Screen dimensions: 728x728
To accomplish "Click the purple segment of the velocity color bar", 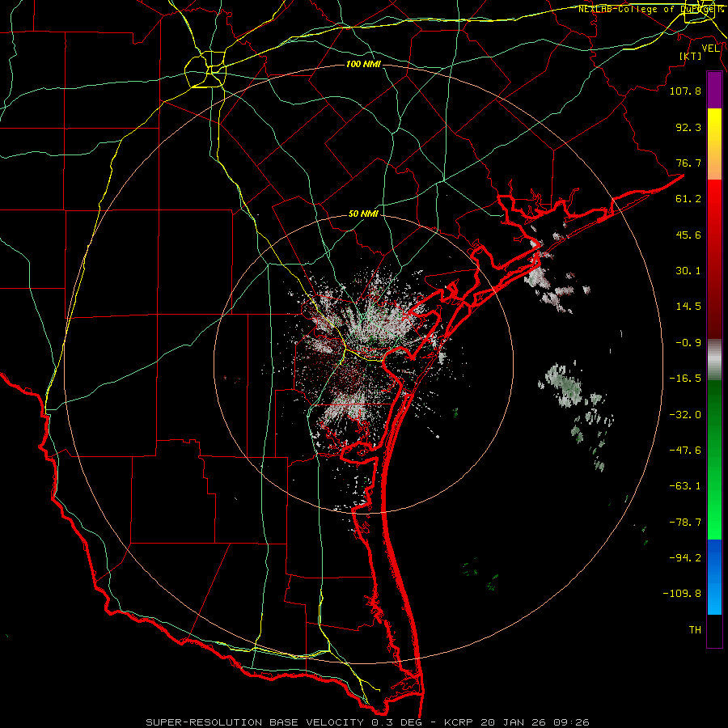I will [714, 90].
